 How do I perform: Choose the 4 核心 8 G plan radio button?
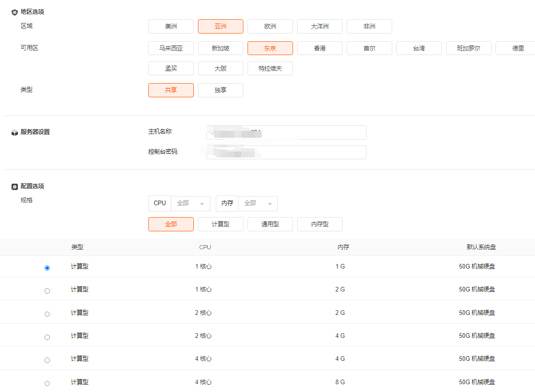coord(47,383)
